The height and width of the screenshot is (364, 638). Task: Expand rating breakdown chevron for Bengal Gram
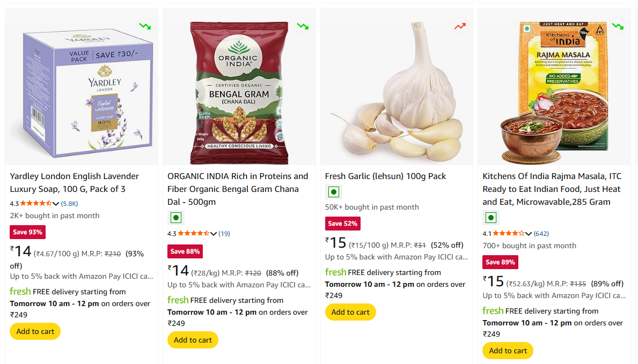tap(214, 234)
